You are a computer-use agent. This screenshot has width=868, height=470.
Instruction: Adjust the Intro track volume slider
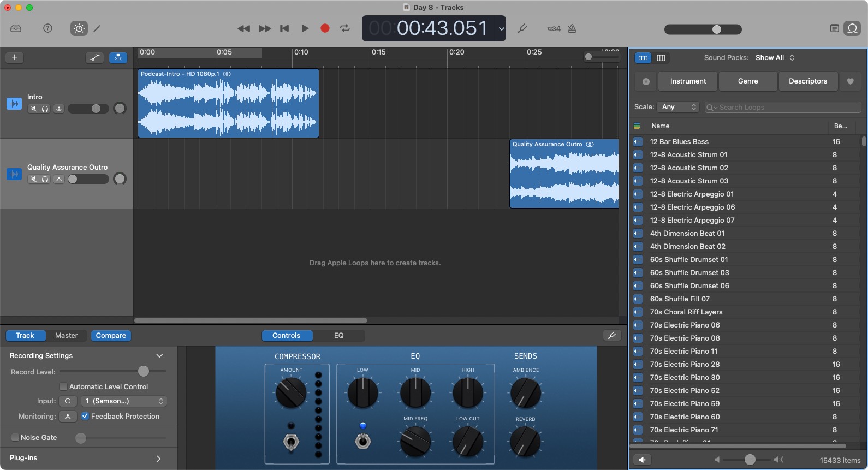[88, 109]
